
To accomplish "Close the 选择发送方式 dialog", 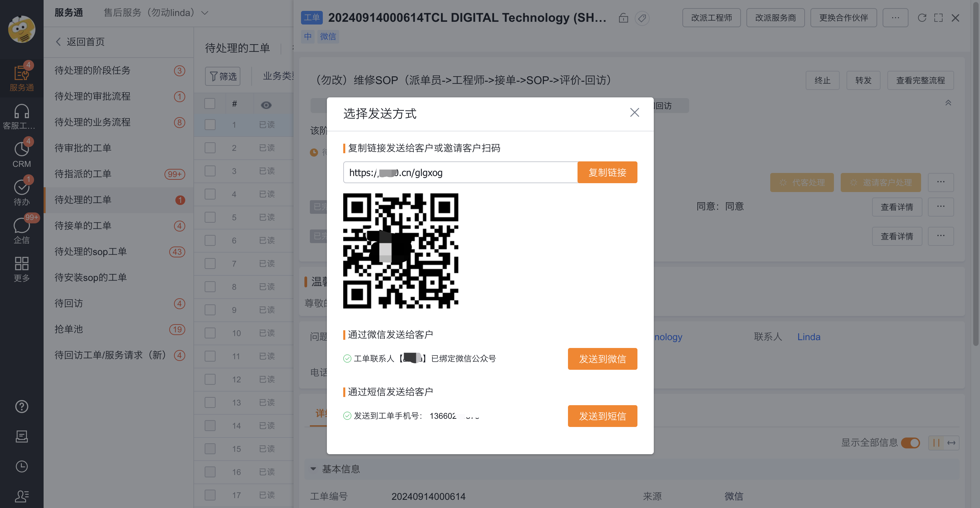I will pos(634,112).
